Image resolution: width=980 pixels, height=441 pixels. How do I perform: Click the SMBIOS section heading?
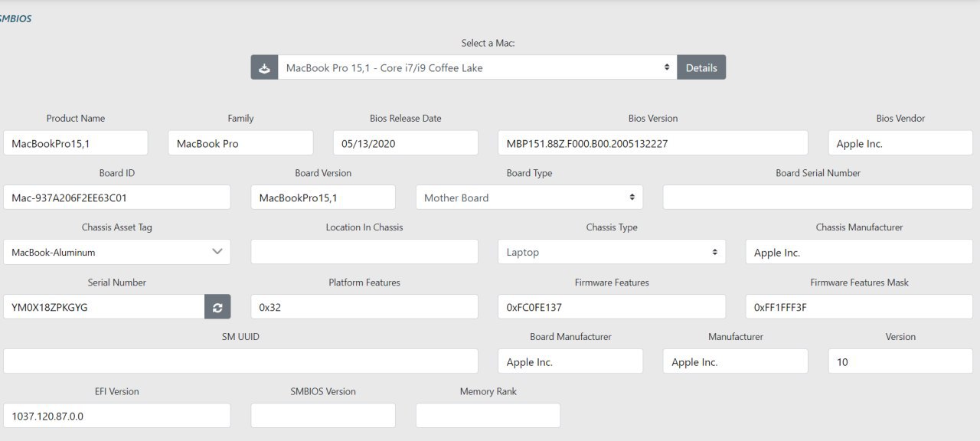[x=15, y=18]
